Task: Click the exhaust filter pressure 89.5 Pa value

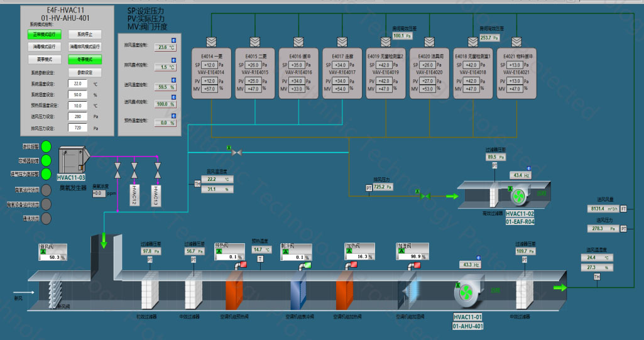Action: point(496,157)
